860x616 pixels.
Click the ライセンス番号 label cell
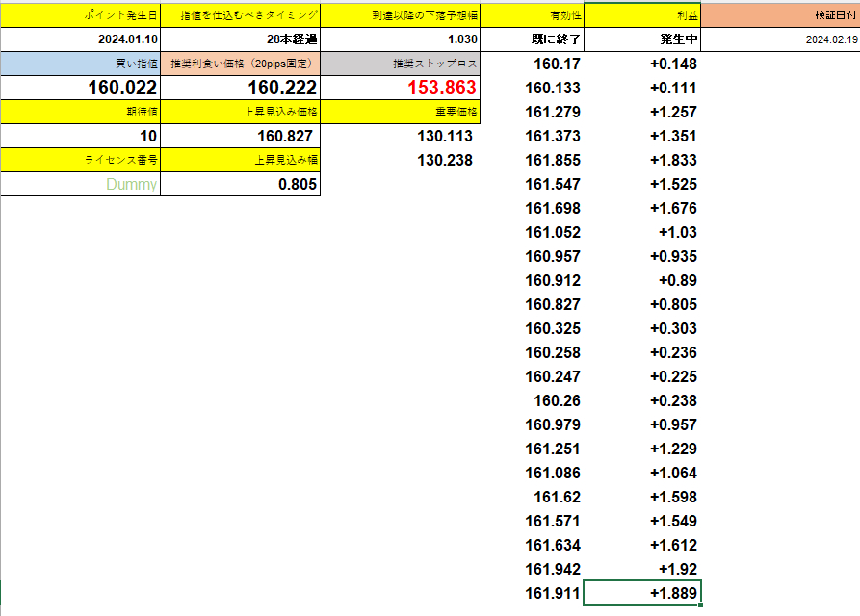[x=81, y=160]
